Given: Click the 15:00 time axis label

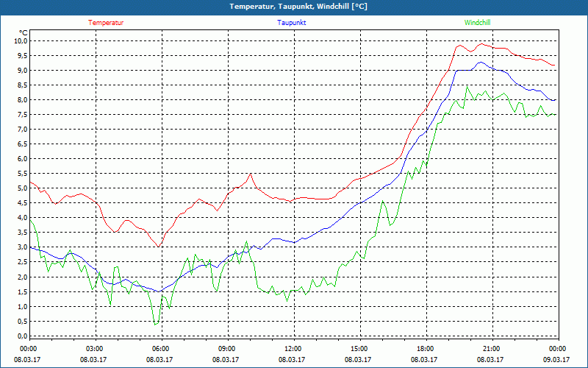Looking at the screenshot, I should pyautogui.click(x=360, y=349).
